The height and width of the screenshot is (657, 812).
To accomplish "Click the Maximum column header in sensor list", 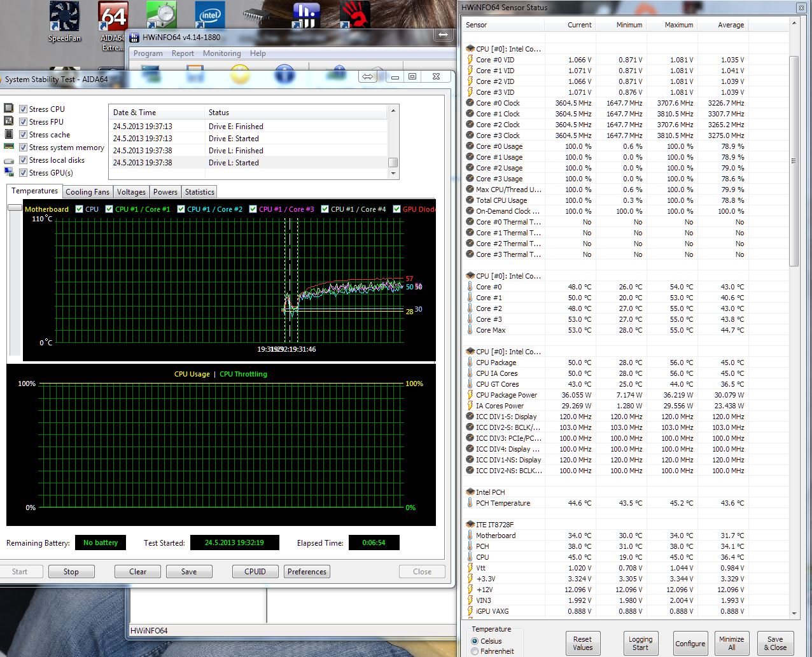I will [x=672, y=25].
